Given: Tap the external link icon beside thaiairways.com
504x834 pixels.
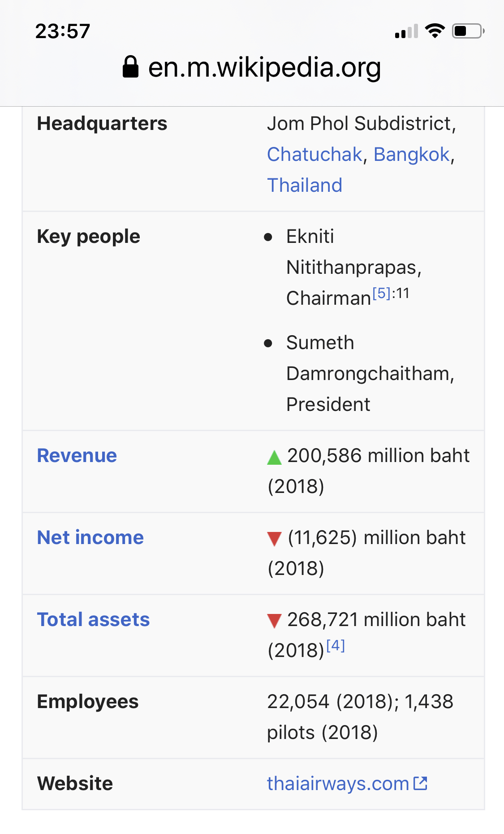Looking at the screenshot, I should (x=420, y=783).
